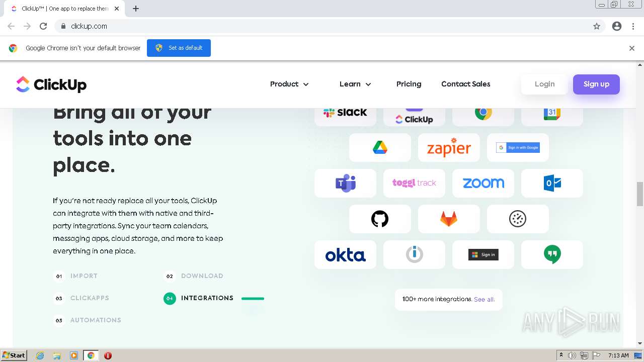Select the Zapier integration tile
Screen dimensions: 644x362
point(449,147)
